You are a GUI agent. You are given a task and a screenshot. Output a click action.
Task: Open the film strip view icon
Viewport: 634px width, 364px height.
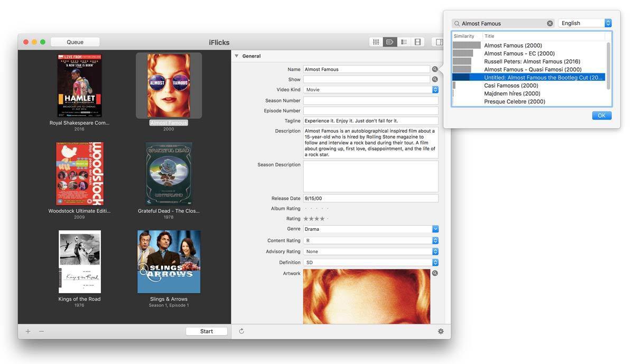point(417,42)
